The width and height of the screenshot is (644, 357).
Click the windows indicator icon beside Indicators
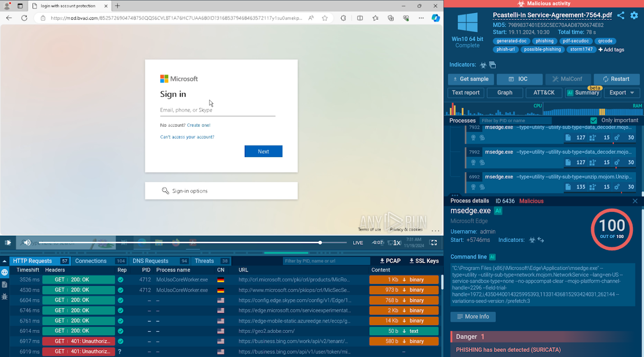pyautogui.click(x=492, y=65)
